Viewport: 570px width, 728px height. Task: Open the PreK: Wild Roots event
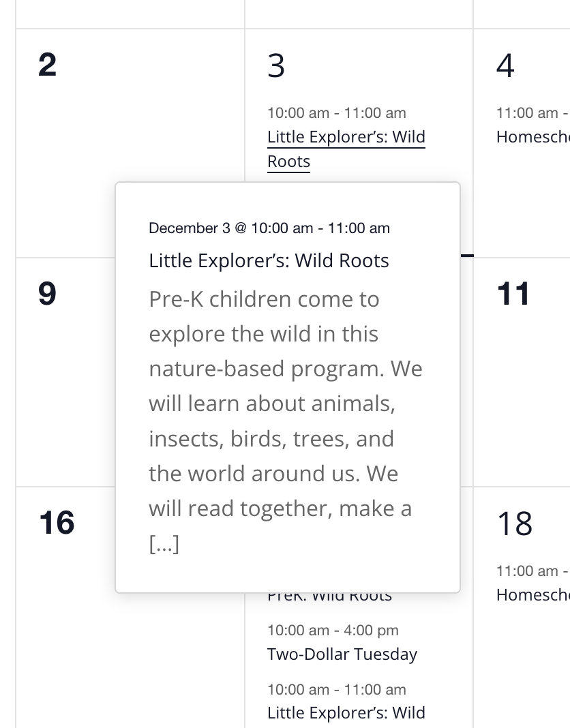point(329,594)
